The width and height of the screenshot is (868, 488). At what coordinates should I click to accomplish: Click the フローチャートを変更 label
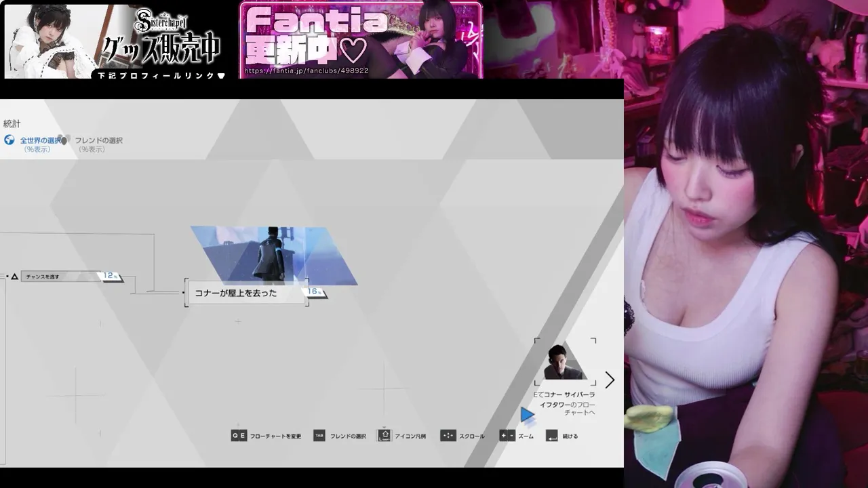(x=275, y=436)
